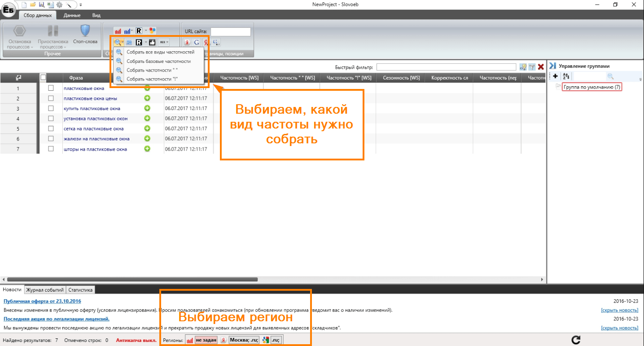The height and width of the screenshot is (346, 644).
Task: Check row 4 установка пластиковых окон checkbox
Action: pos(51,119)
